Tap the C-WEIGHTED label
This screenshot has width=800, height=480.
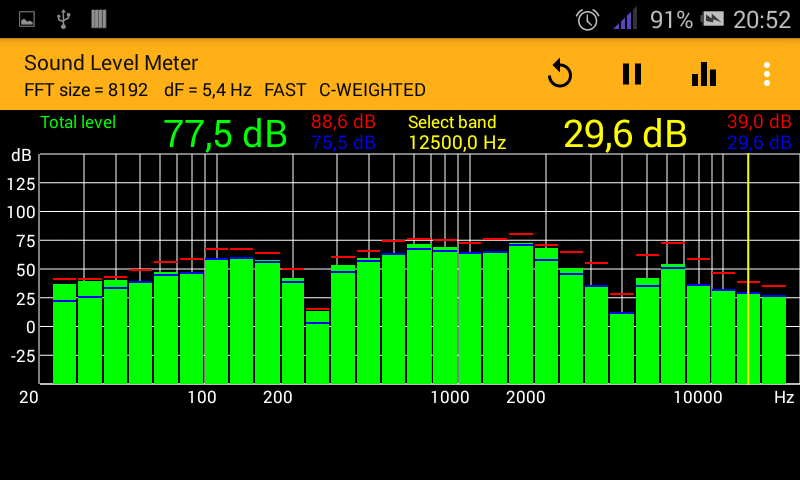point(372,90)
